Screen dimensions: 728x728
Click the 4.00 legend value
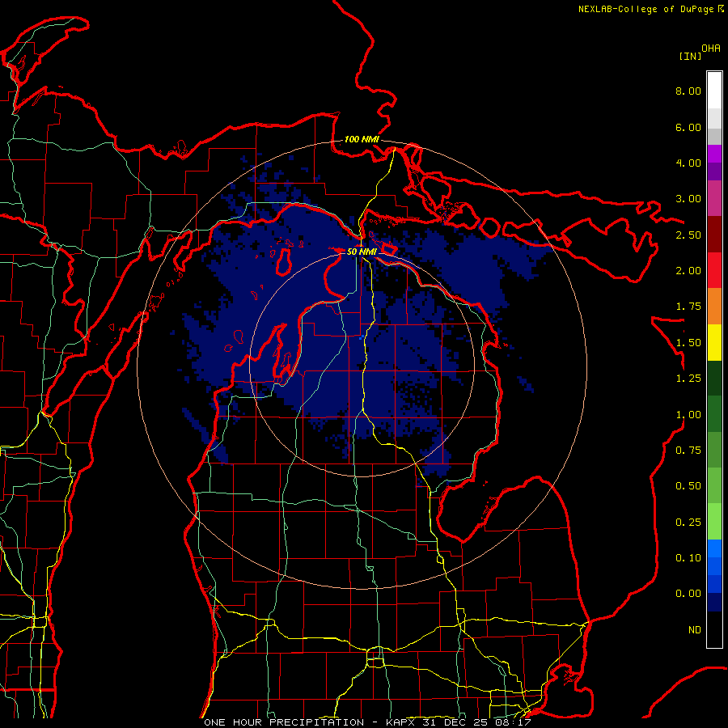click(688, 163)
